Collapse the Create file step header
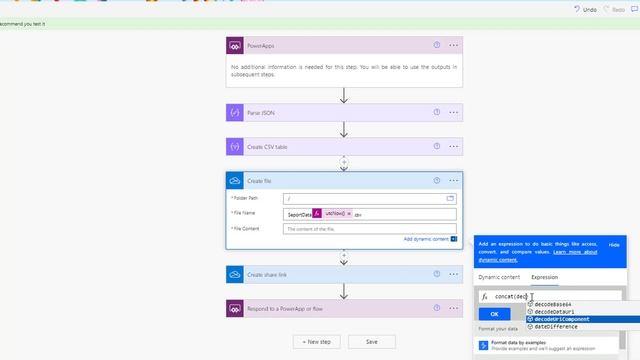 pos(344,181)
